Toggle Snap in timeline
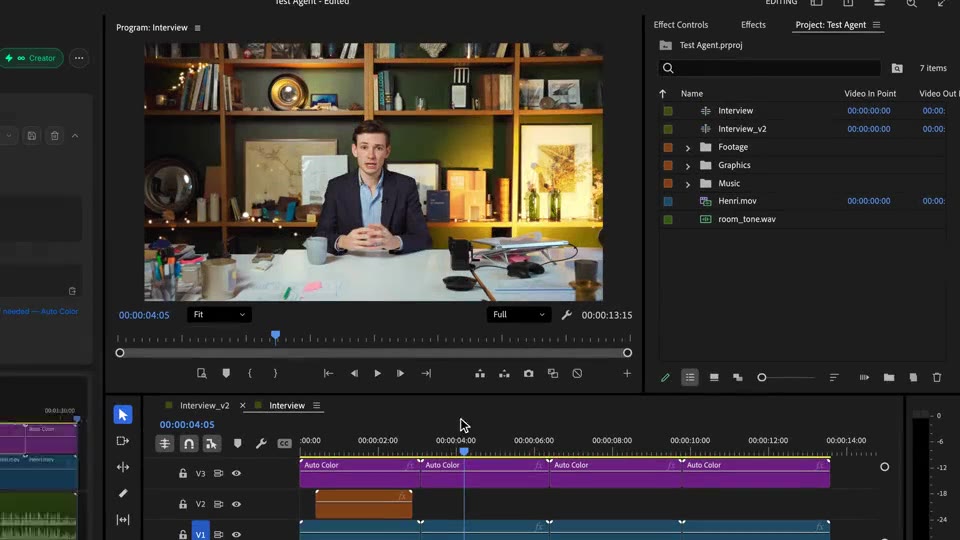 coord(189,443)
